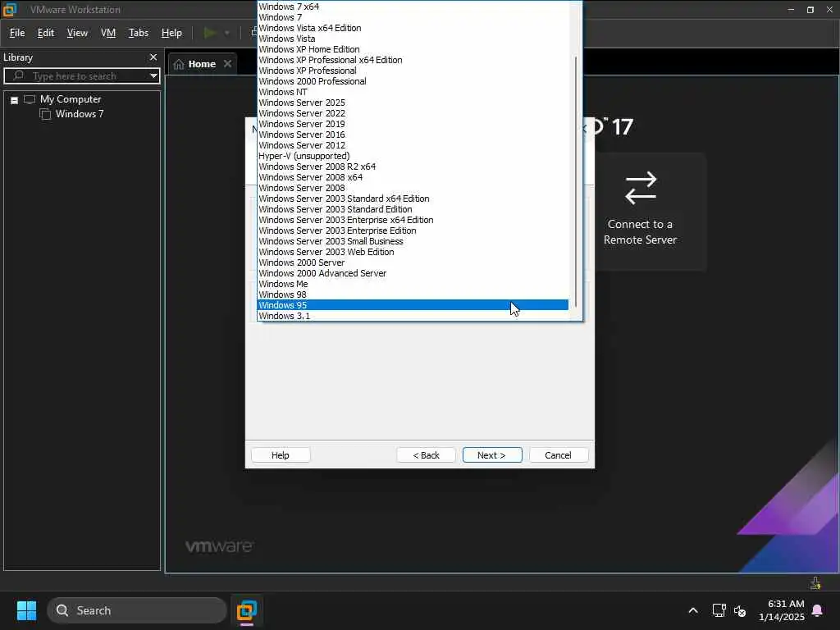Choose Windows Server 2012
The width and height of the screenshot is (840, 630).
(x=413, y=145)
